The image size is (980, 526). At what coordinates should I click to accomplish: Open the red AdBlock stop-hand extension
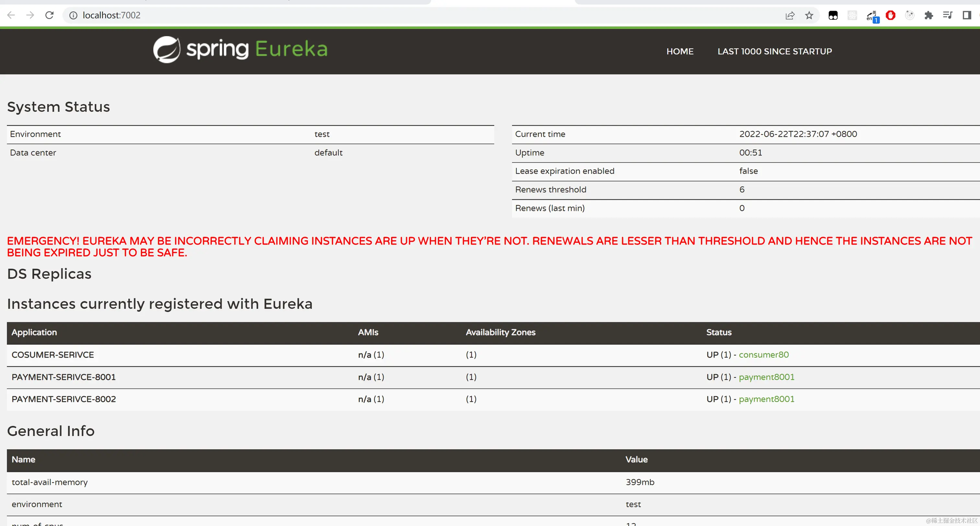[890, 15]
